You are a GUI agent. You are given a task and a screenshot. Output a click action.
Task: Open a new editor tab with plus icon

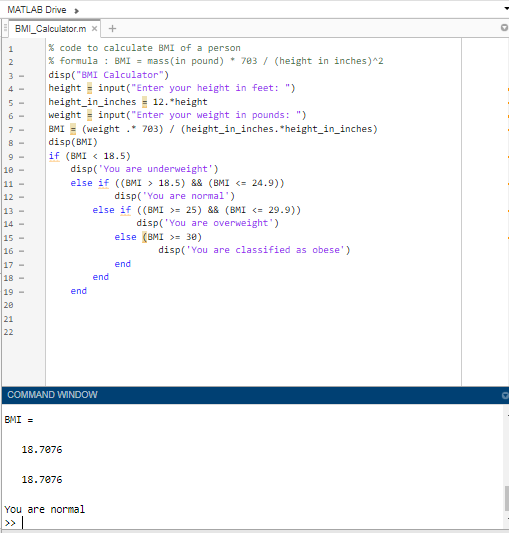tap(112, 29)
